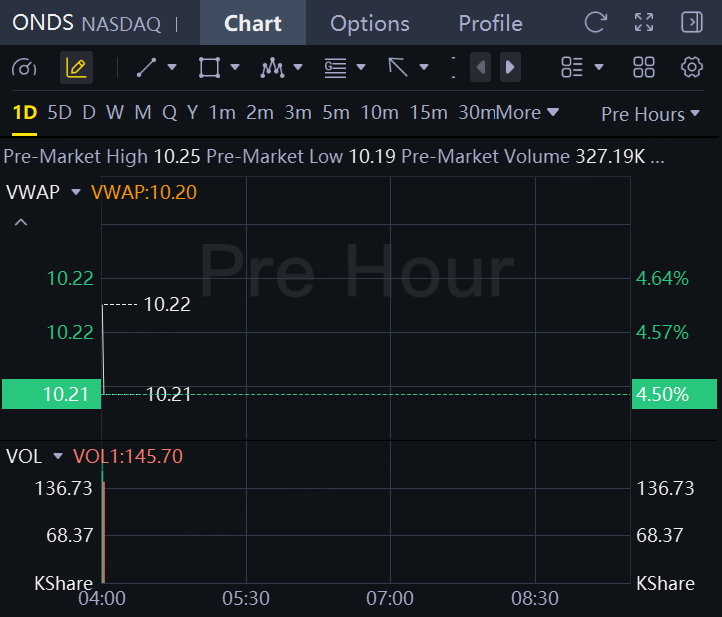Collapse the chart pane chevron

click(x=21, y=223)
